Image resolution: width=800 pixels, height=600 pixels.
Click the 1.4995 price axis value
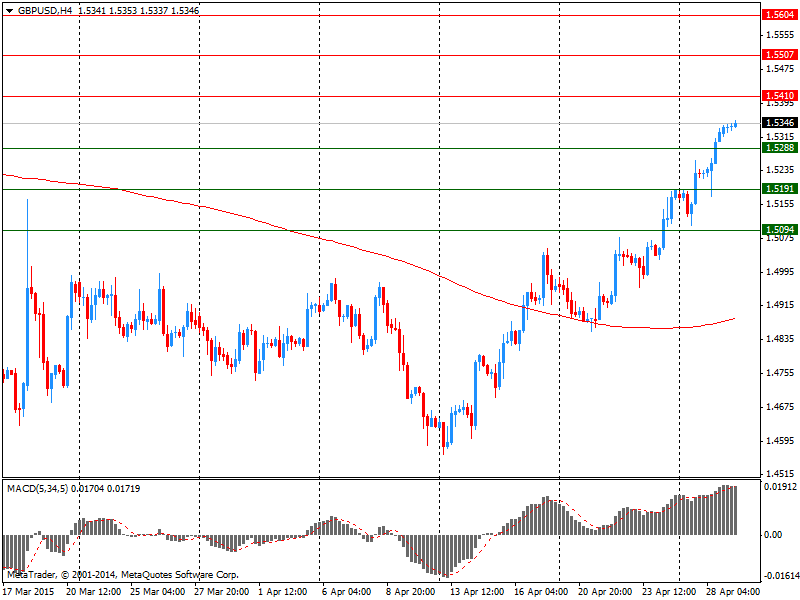[780, 272]
